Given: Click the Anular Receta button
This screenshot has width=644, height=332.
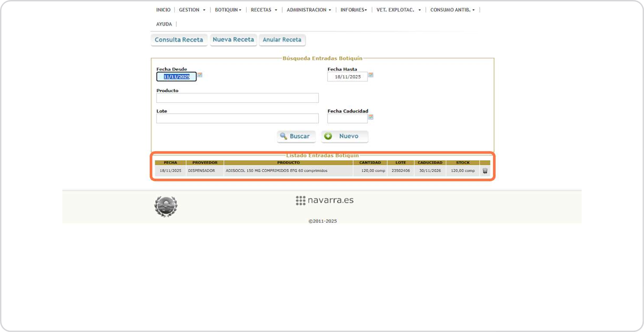Looking at the screenshot, I should tap(282, 40).
